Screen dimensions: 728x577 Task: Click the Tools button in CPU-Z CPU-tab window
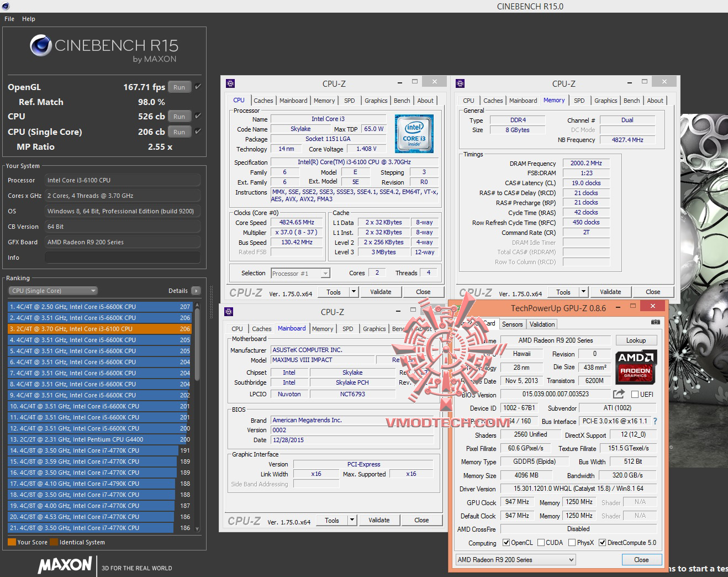(334, 292)
